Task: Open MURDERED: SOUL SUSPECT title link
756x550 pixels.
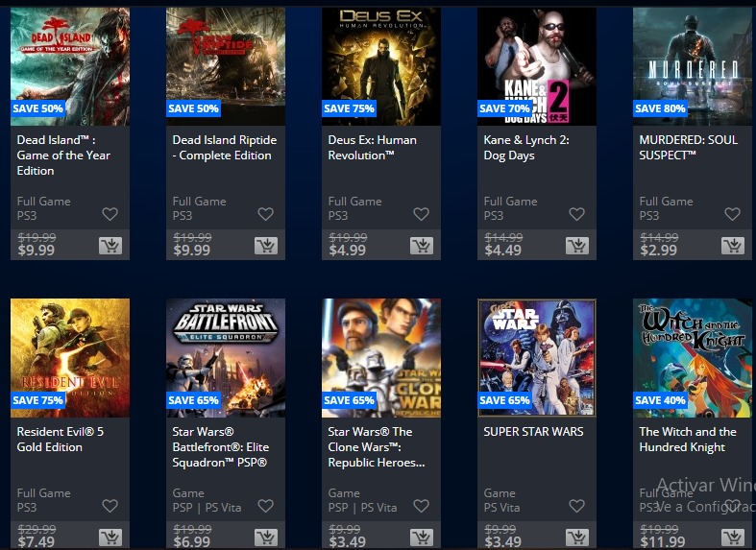Action: [x=689, y=148]
